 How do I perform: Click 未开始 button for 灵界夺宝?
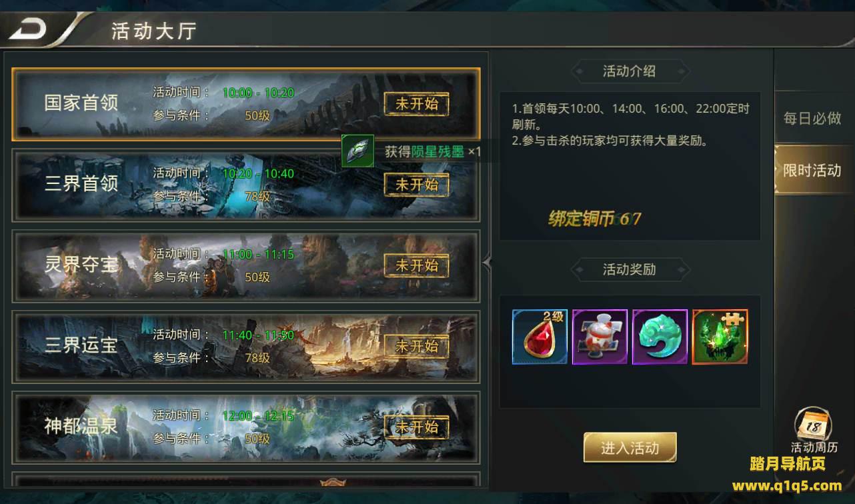[417, 265]
